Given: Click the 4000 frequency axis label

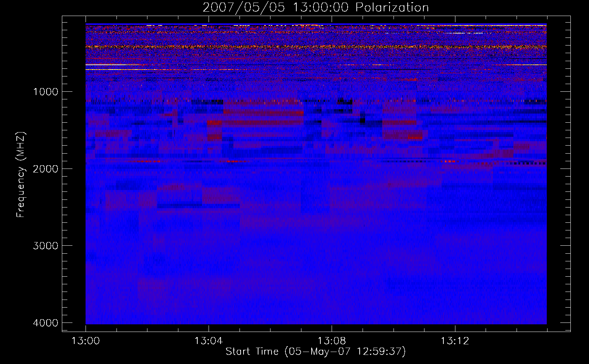Looking at the screenshot, I should tap(46, 323).
